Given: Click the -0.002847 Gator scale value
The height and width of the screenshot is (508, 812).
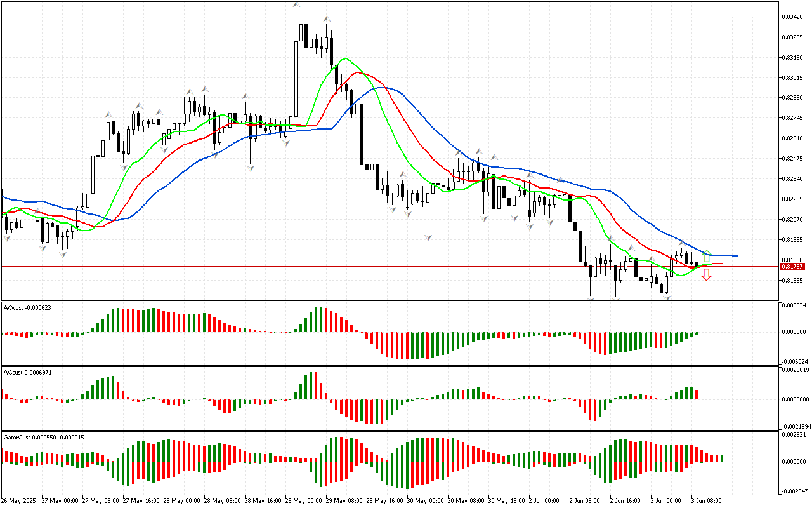Looking at the screenshot, I should click(x=793, y=491).
